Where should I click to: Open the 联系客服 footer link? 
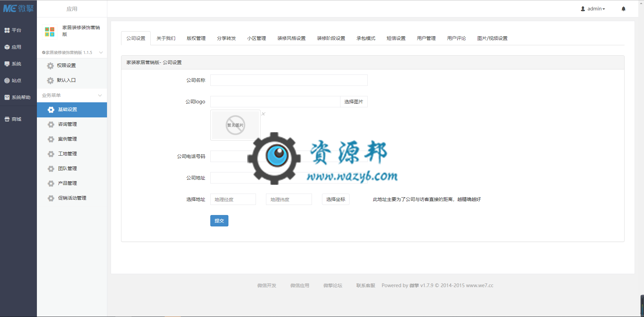tap(366, 285)
